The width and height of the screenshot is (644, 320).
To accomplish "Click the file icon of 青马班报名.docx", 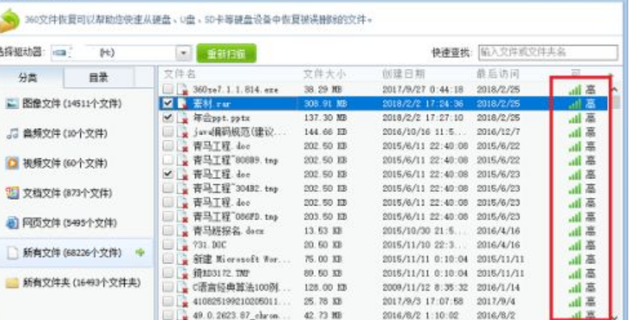I will point(182,231).
